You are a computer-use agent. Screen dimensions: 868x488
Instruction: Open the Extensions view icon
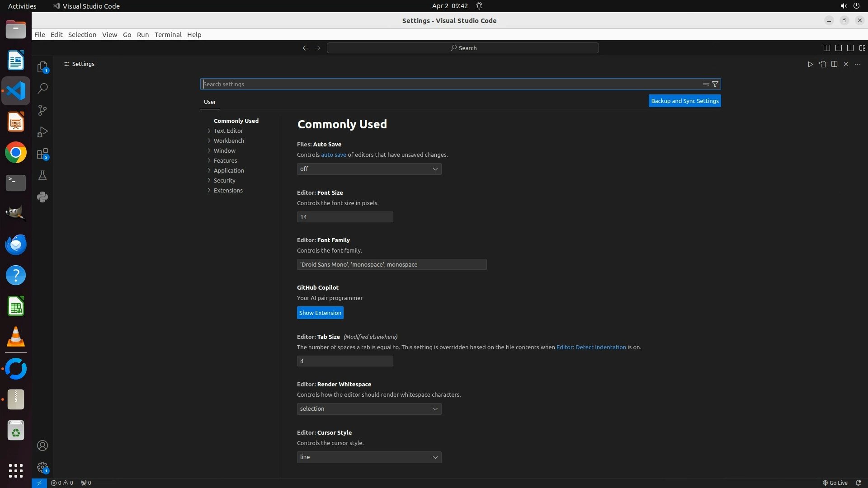point(42,154)
